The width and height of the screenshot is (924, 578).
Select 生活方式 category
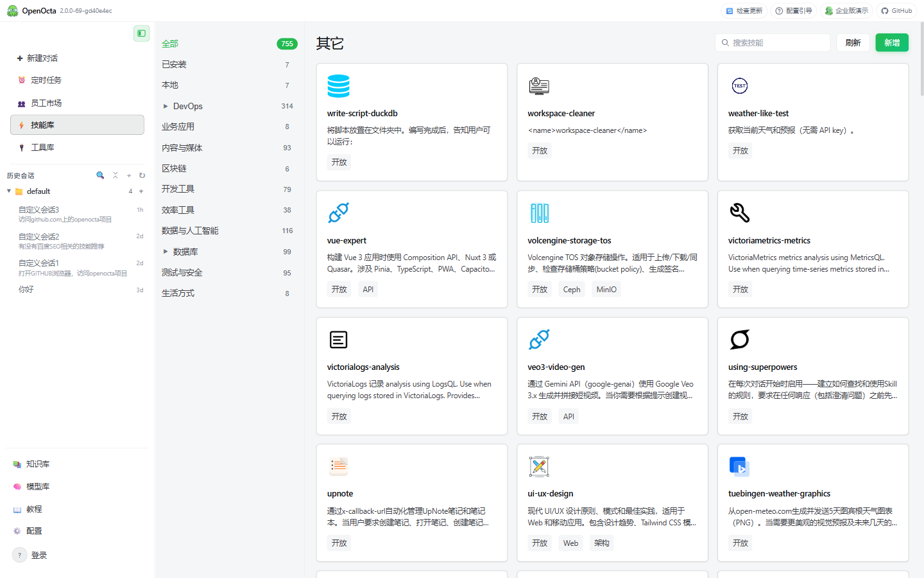[x=229, y=293]
